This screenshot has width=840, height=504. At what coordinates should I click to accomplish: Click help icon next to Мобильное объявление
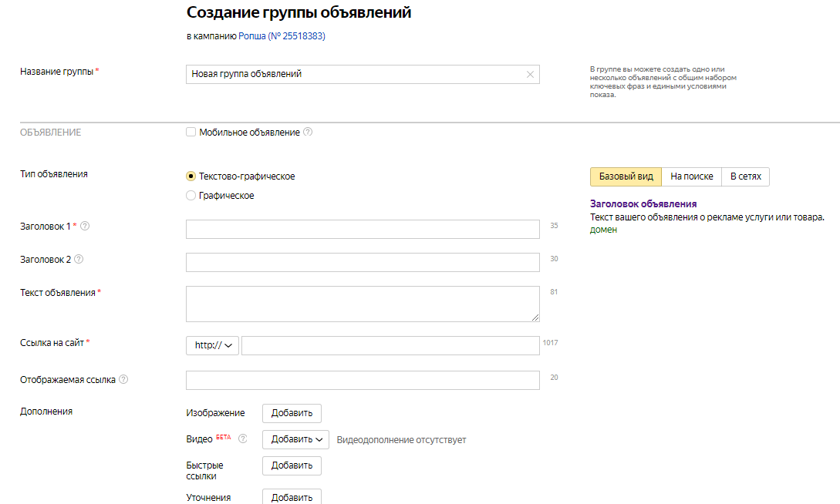click(x=308, y=132)
